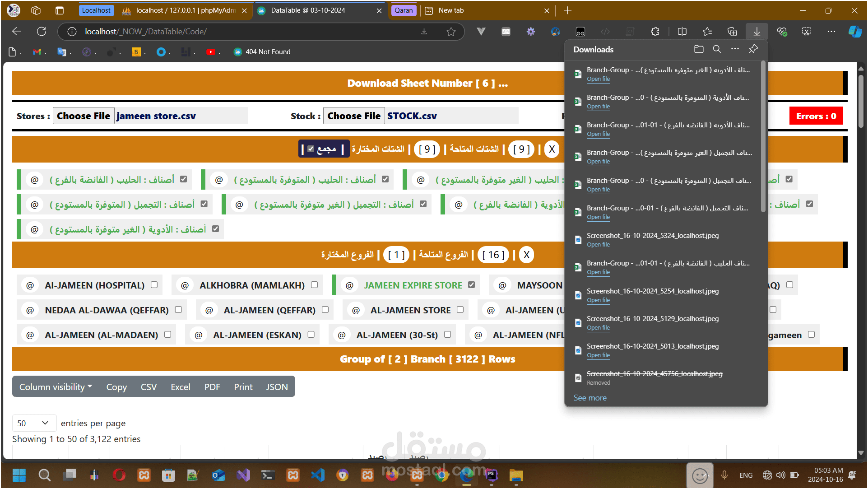Open Google Translate bookmark icon
The height and width of the screenshot is (489, 868).
pyautogui.click(x=62, y=52)
